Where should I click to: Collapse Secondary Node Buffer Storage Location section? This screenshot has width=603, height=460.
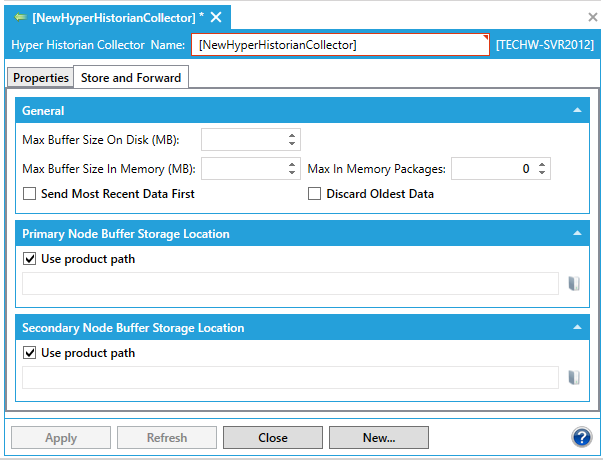576,328
